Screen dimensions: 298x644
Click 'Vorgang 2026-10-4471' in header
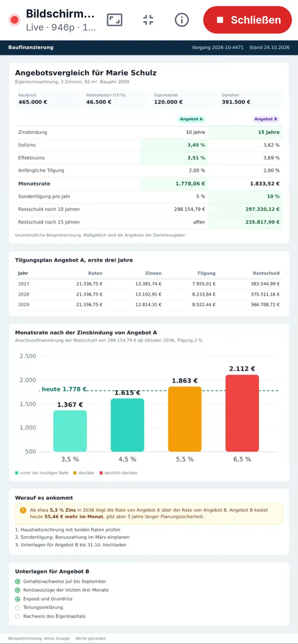click(x=218, y=47)
